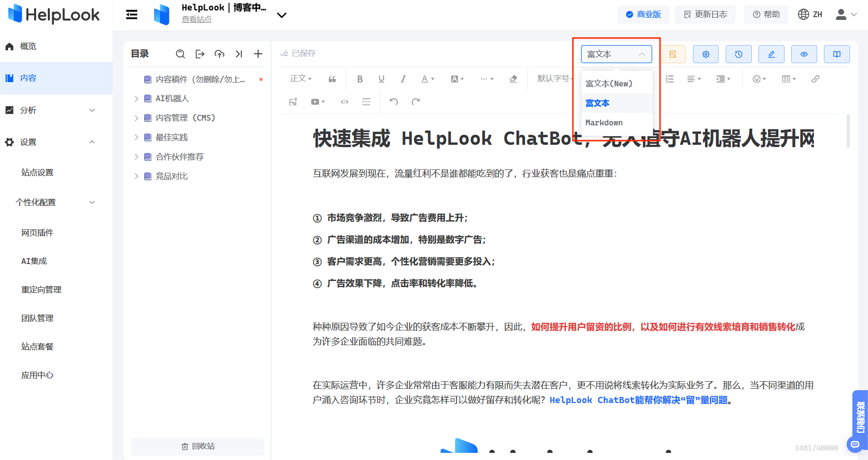Click the search icon in the 目录 panel
Image resolution: width=868 pixels, height=460 pixels.
pos(180,54)
